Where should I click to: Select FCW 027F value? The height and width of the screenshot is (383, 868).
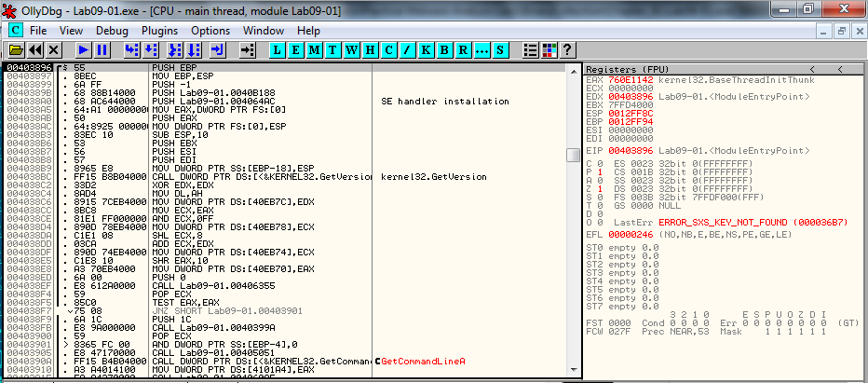pos(620,332)
